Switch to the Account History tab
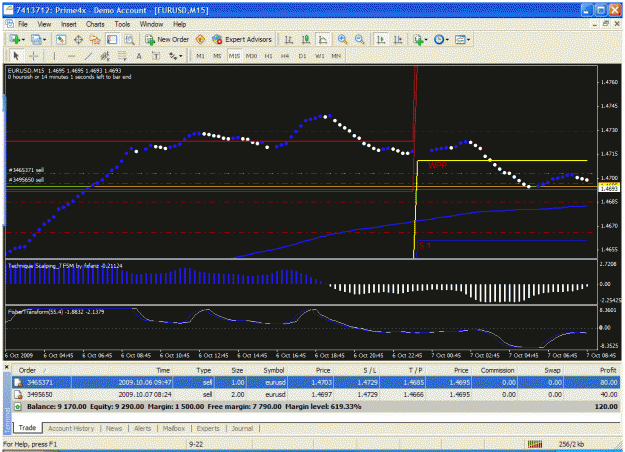This screenshot has width=625, height=452. pos(71,428)
